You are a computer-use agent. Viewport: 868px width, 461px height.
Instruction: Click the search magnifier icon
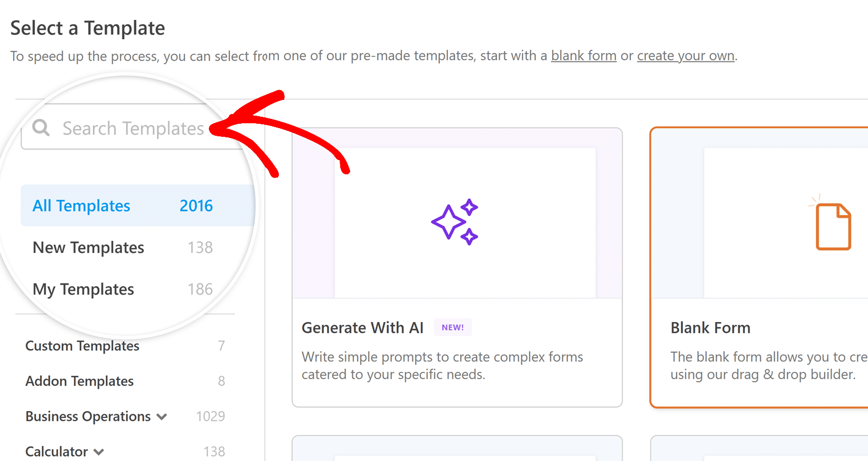click(x=41, y=128)
